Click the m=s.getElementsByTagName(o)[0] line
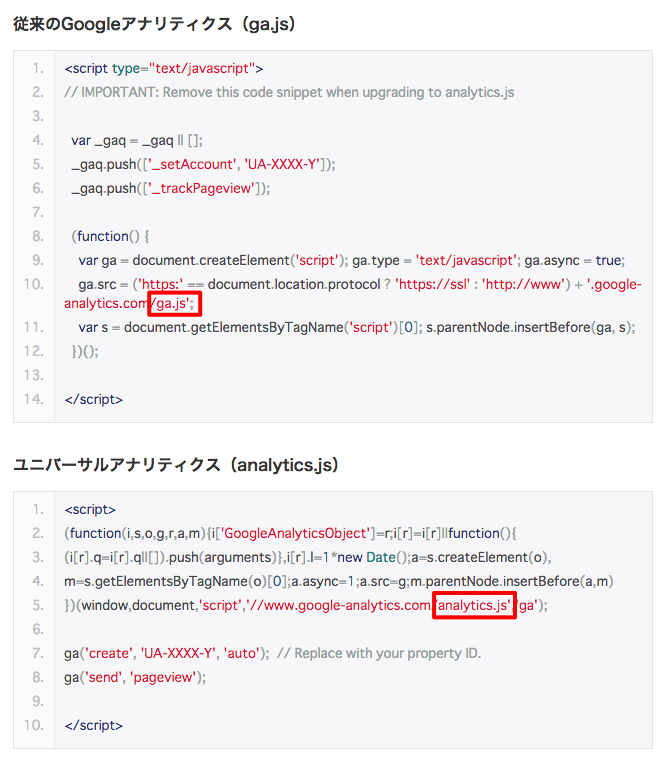Screen dimensions: 672x757 [339, 581]
